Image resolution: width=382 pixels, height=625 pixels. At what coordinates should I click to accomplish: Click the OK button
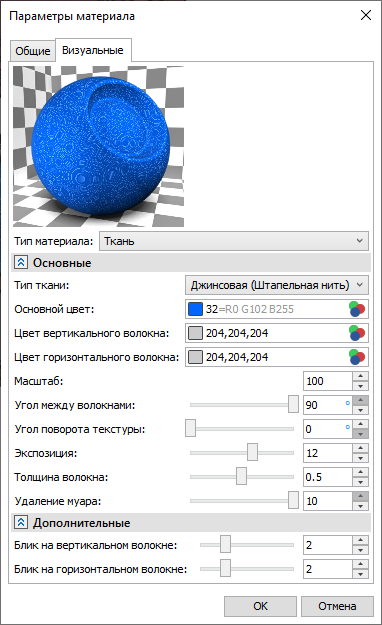(260, 606)
